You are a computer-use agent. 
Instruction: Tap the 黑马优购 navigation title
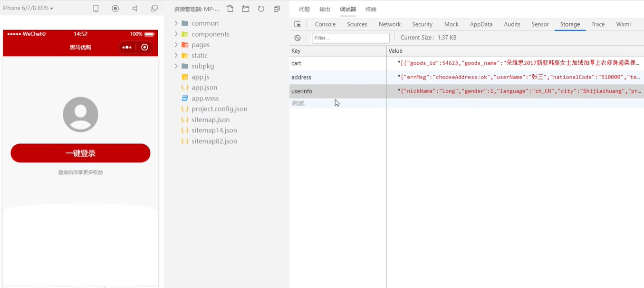pyautogui.click(x=80, y=47)
